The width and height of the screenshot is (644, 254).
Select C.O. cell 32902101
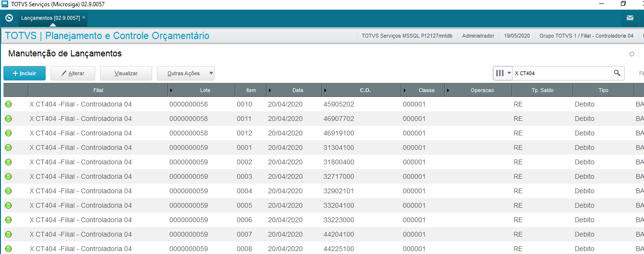coord(338,191)
